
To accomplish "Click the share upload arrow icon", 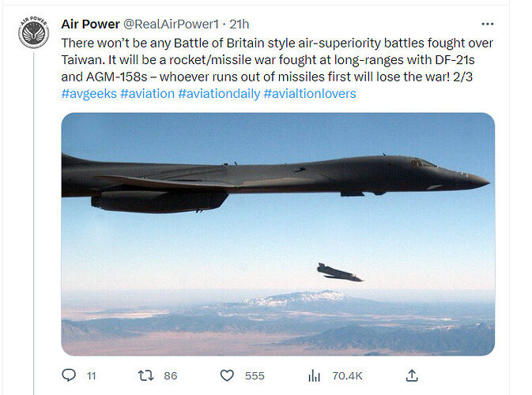I will pos(412,375).
